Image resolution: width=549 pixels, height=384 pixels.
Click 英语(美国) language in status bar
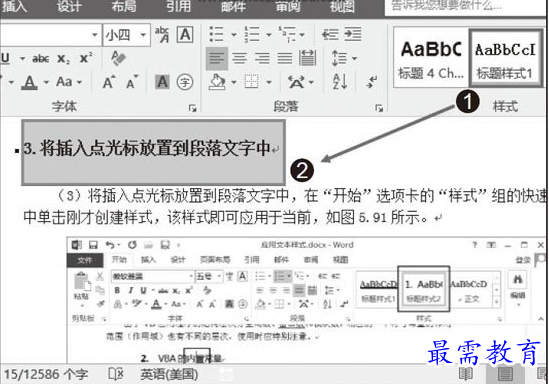tap(169, 374)
